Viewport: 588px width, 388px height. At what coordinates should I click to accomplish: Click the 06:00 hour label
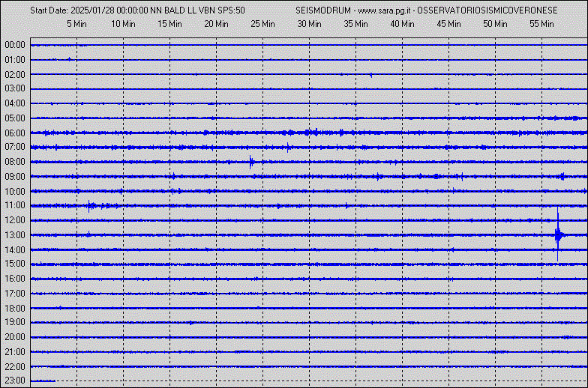point(15,133)
